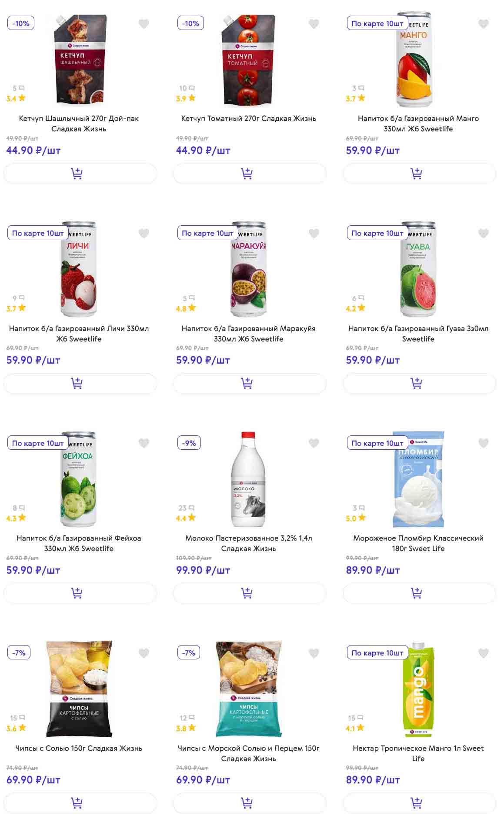Open Кетчуп Томатный 270г product title
Viewport: 504px width, 826px height.
pyautogui.click(x=248, y=118)
